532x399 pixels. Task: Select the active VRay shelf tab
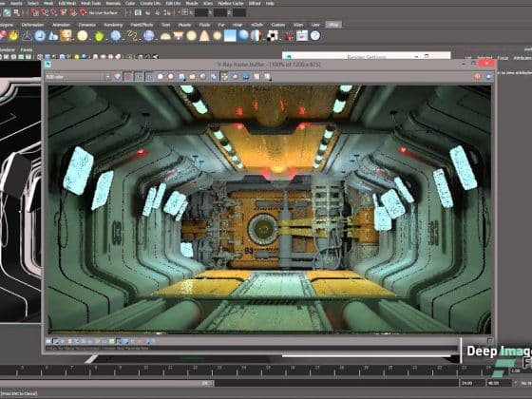pyautogui.click(x=333, y=25)
